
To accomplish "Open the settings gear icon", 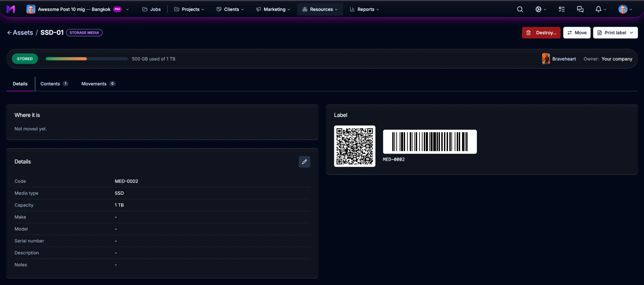I will click(538, 9).
